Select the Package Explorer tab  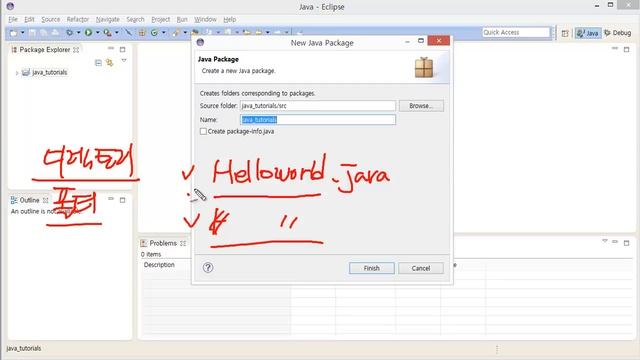pos(45,49)
